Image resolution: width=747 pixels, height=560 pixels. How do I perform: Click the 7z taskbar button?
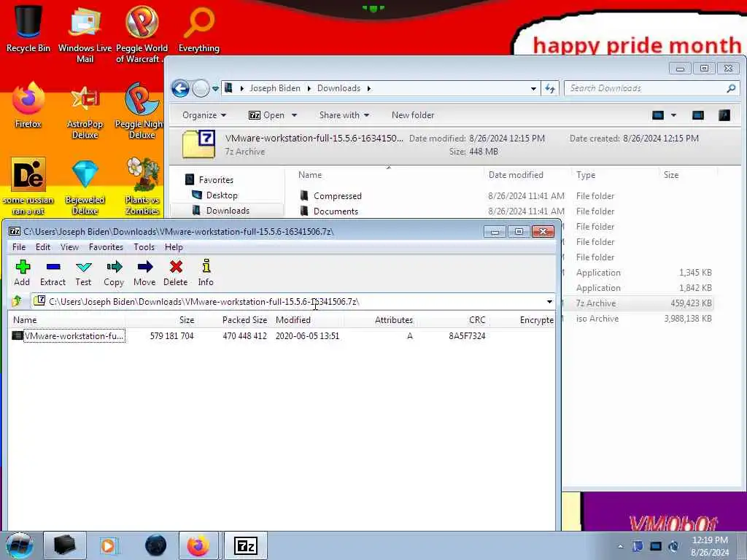tap(245, 545)
